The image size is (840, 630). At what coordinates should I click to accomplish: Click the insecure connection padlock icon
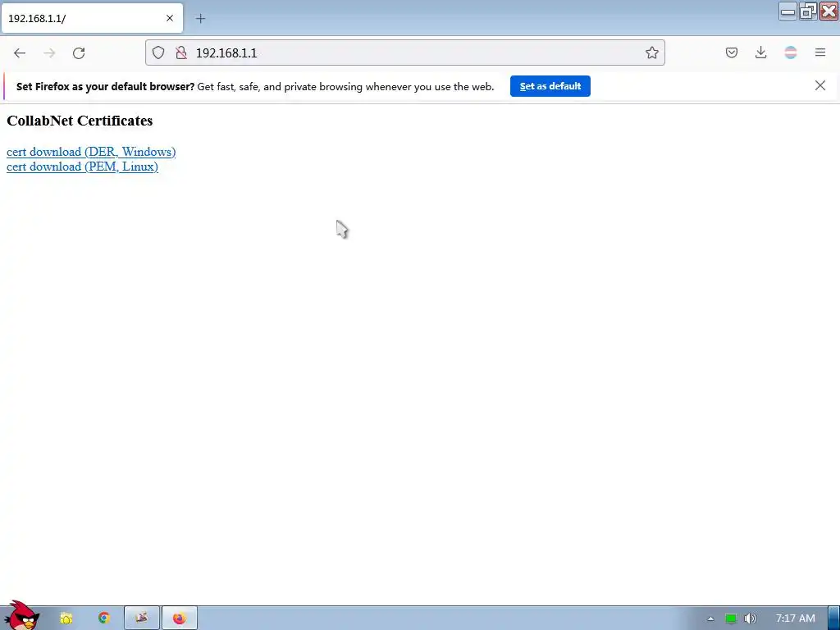coord(181,52)
